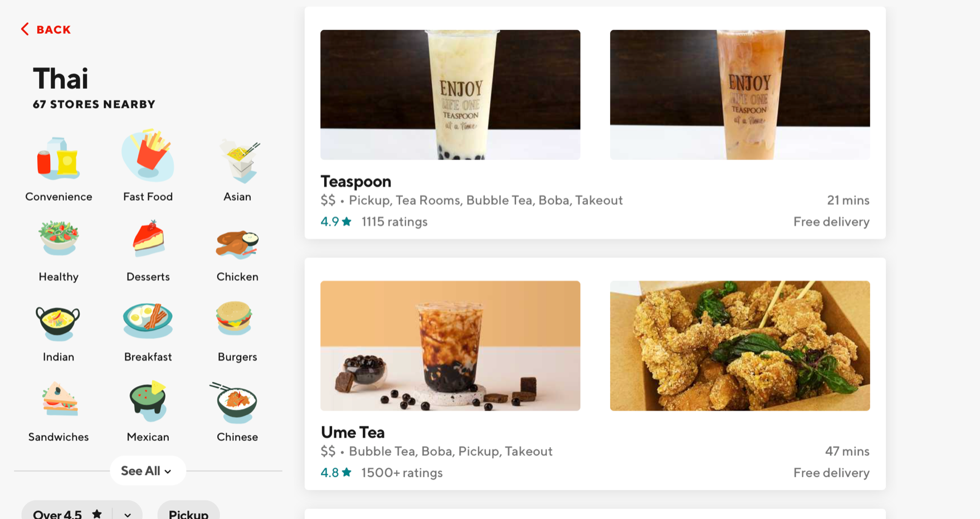Open the Chinese cuisine icon
This screenshot has width=980, height=519.
[235, 402]
